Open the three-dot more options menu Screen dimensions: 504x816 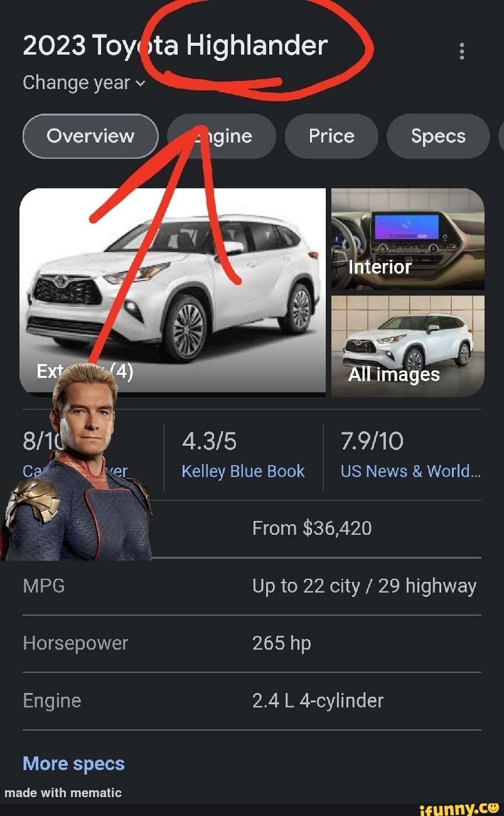tap(462, 51)
